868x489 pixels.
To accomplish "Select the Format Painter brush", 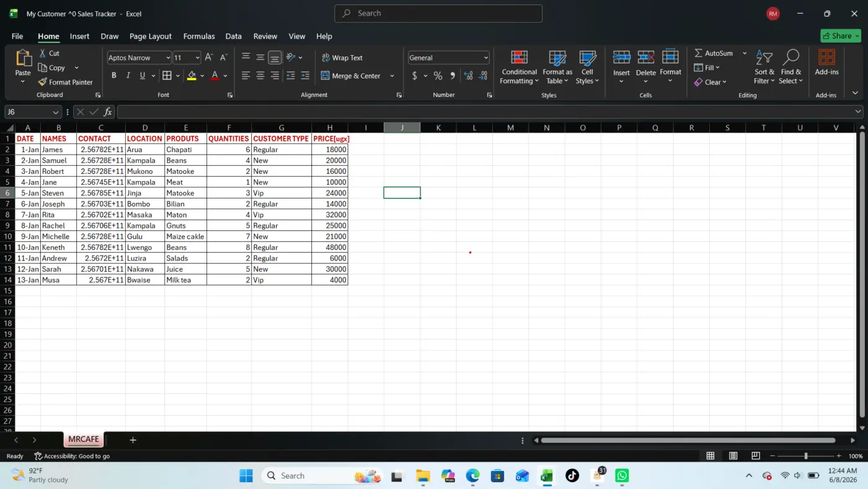I will point(42,82).
